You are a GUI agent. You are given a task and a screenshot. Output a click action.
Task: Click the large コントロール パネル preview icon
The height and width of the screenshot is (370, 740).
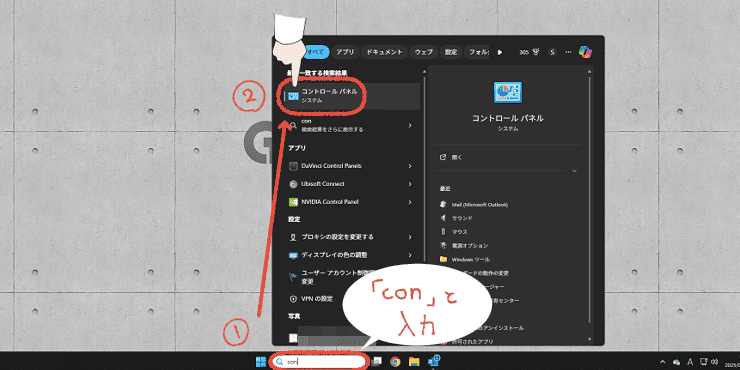click(x=507, y=92)
